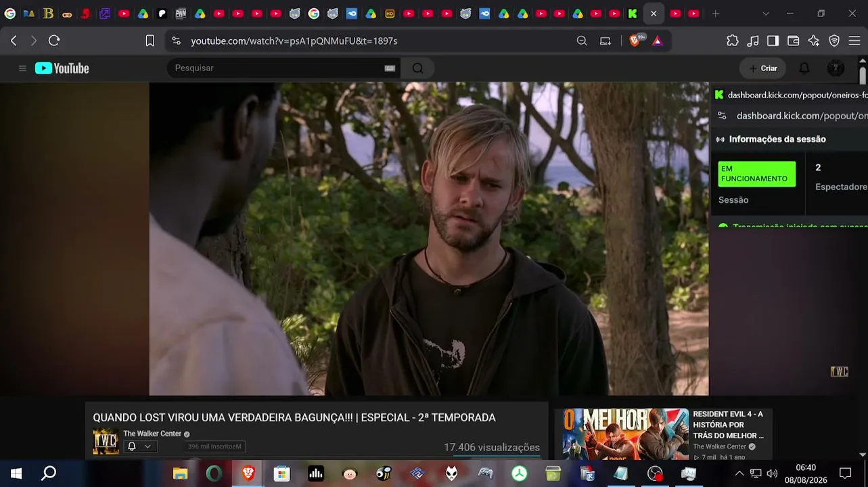This screenshot has width=868, height=487.
Task: Bookmark this page
Action: click(x=150, y=41)
